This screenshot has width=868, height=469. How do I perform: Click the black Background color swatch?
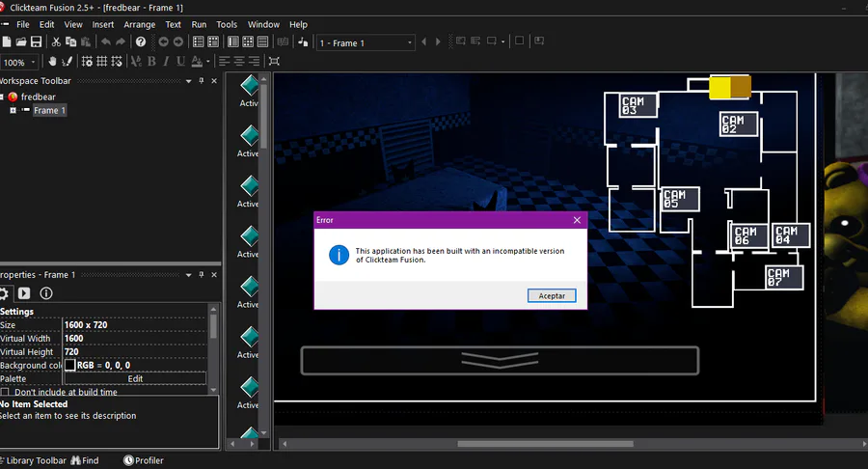(69, 365)
